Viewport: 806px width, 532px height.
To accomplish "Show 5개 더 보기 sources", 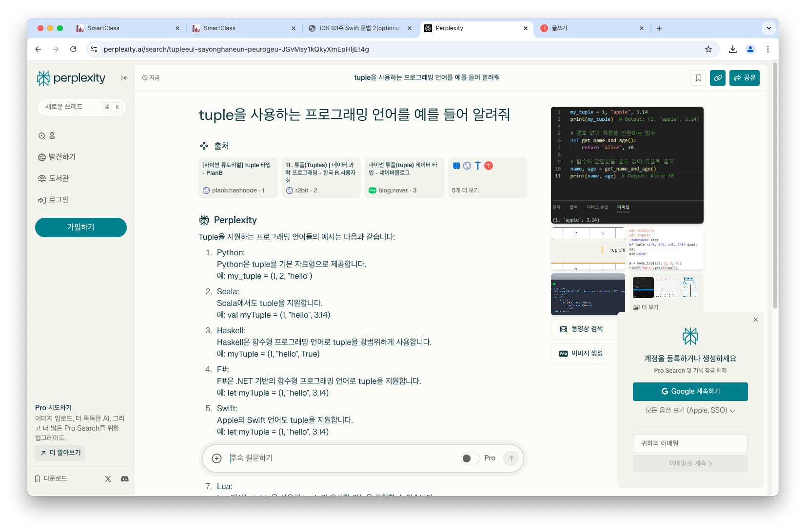I will tap(488, 178).
